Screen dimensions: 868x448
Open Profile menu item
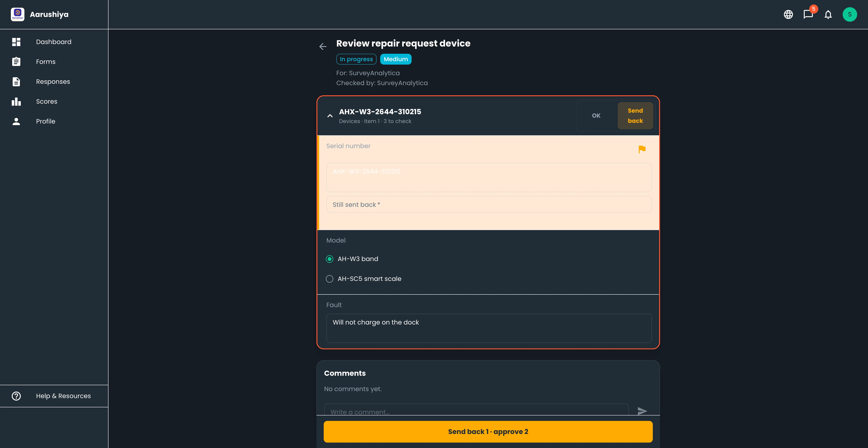click(x=54, y=121)
